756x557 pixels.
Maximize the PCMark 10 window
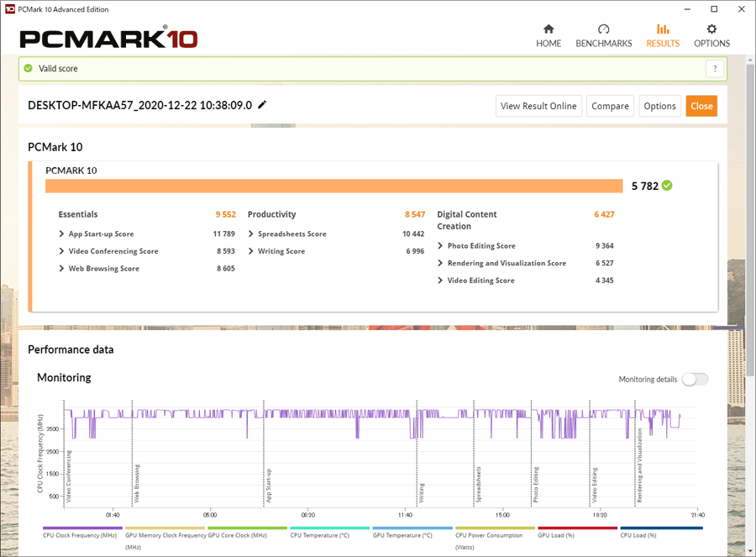point(715,9)
